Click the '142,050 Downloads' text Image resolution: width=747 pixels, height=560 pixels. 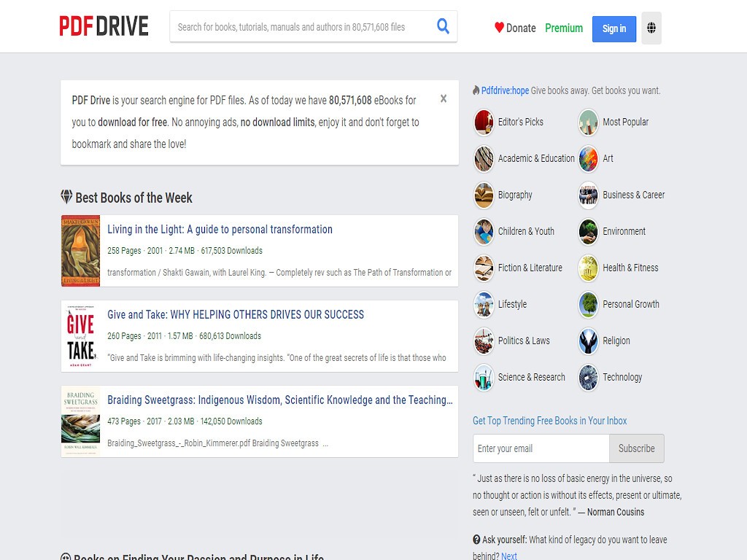pos(231,421)
